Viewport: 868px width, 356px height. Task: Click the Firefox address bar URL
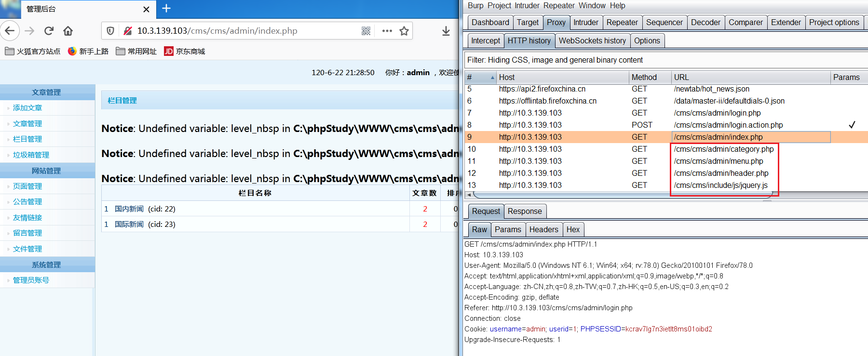pyautogui.click(x=217, y=31)
